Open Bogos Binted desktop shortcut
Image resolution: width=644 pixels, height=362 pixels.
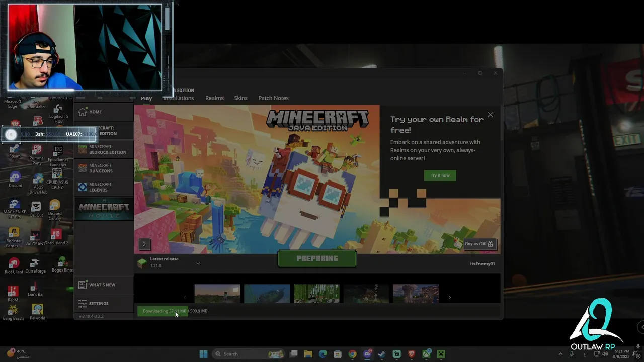62,264
